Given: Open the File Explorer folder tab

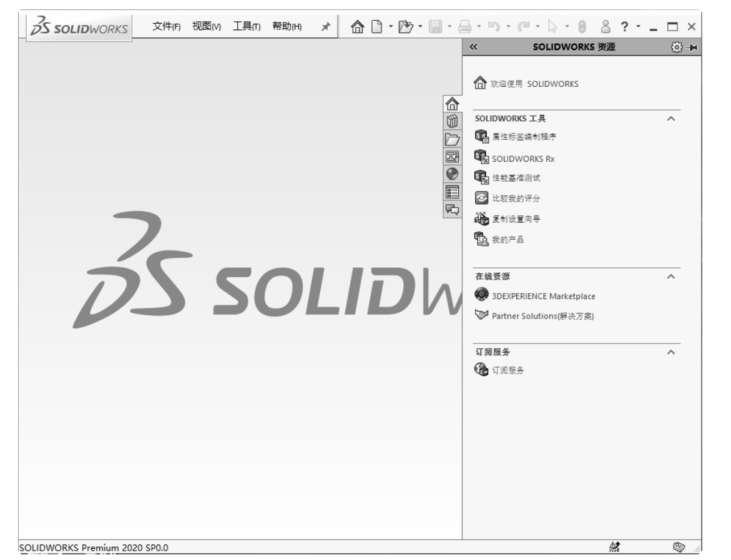Looking at the screenshot, I should [452, 139].
